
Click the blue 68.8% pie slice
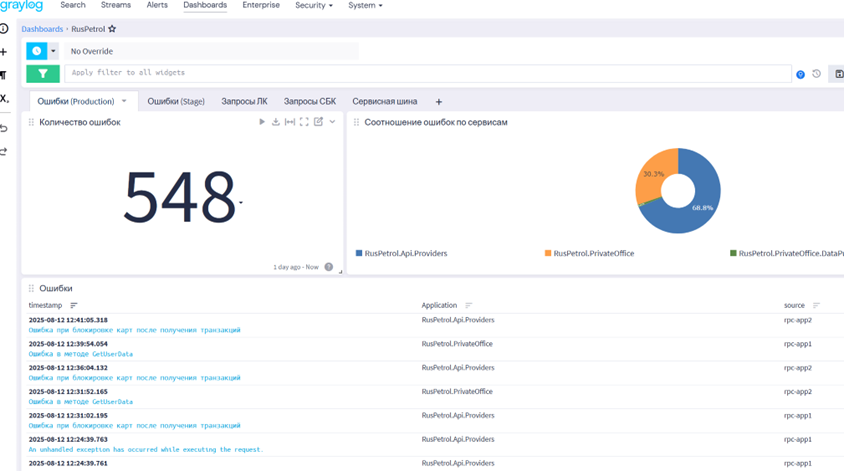tap(702, 207)
